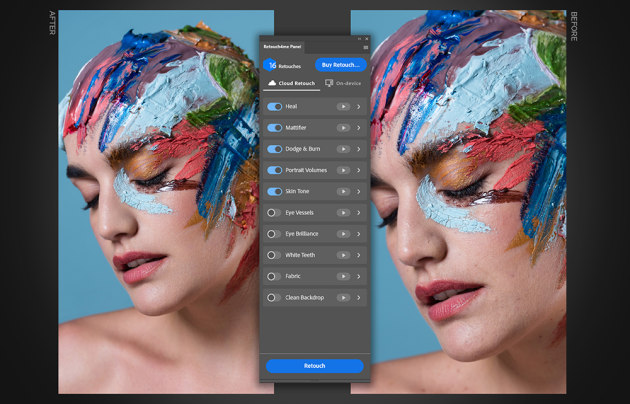Click the Fabric play icon

tap(343, 276)
